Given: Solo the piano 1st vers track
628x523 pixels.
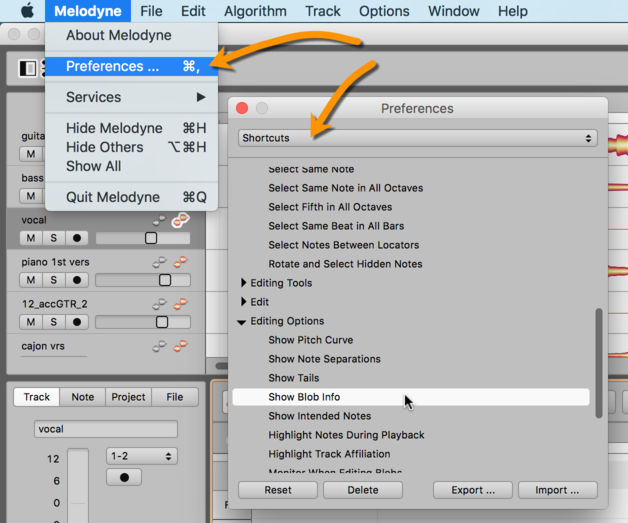Looking at the screenshot, I should (x=54, y=280).
